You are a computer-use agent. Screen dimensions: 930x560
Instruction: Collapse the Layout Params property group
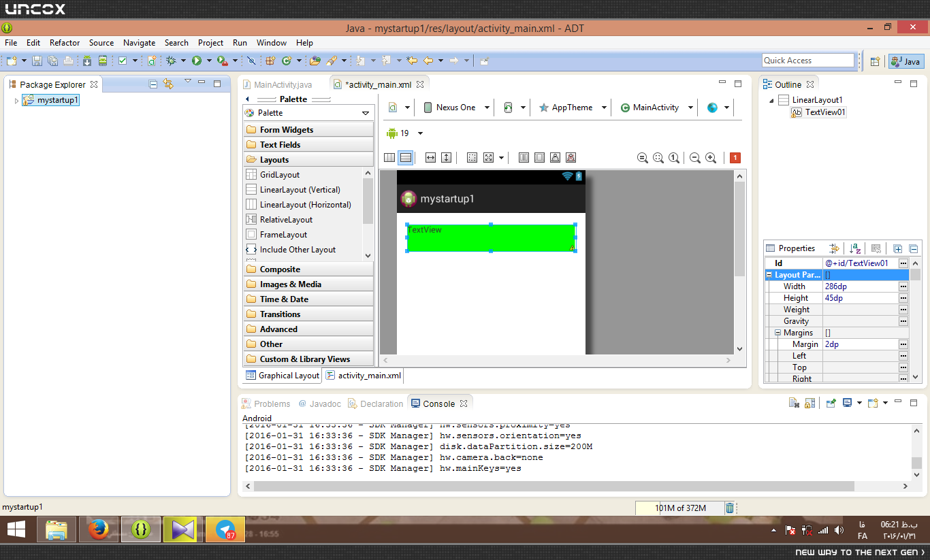[x=769, y=275]
